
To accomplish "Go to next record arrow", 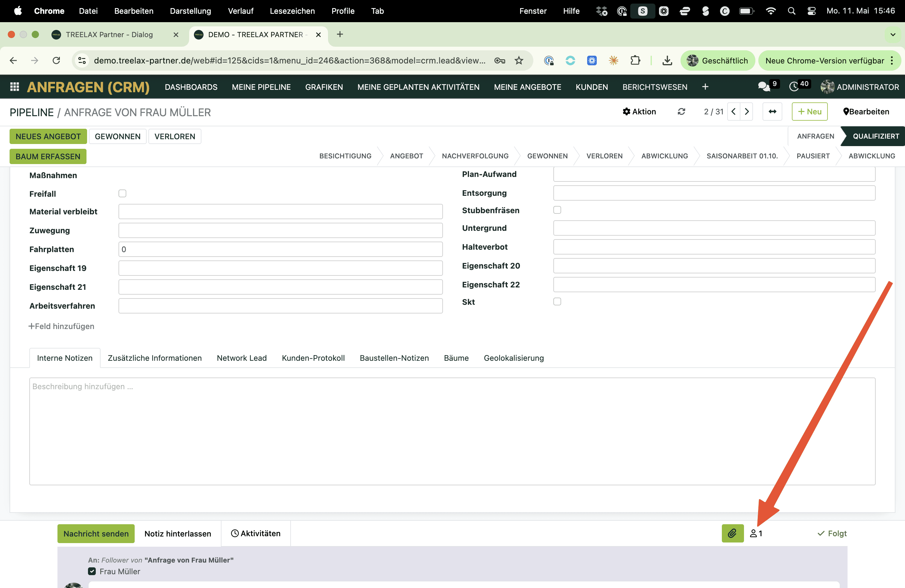I will 746,111.
